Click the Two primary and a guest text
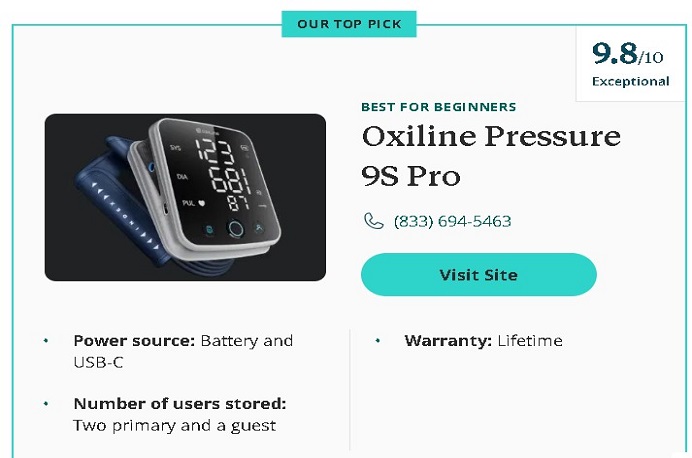 coord(174,426)
